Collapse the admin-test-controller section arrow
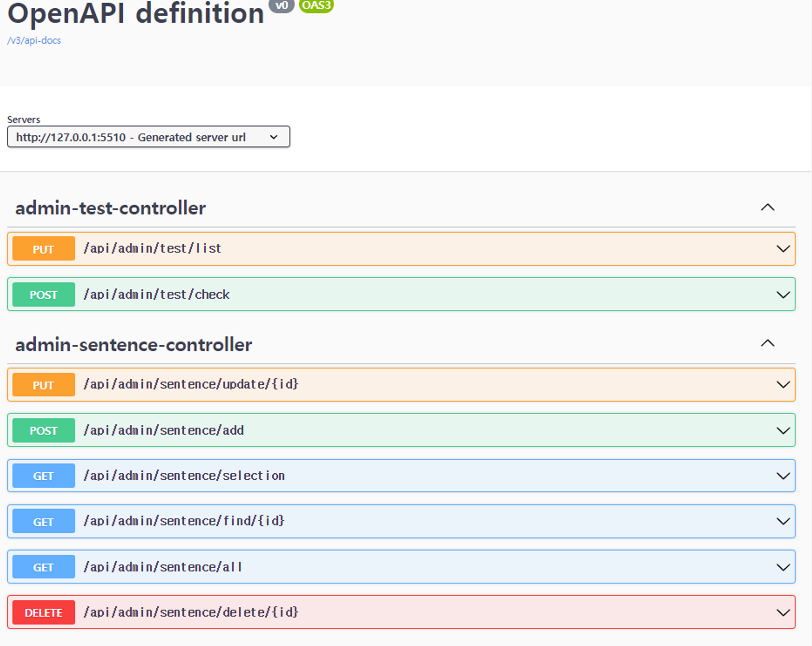 pyautogui.click(x=767, y=208)
